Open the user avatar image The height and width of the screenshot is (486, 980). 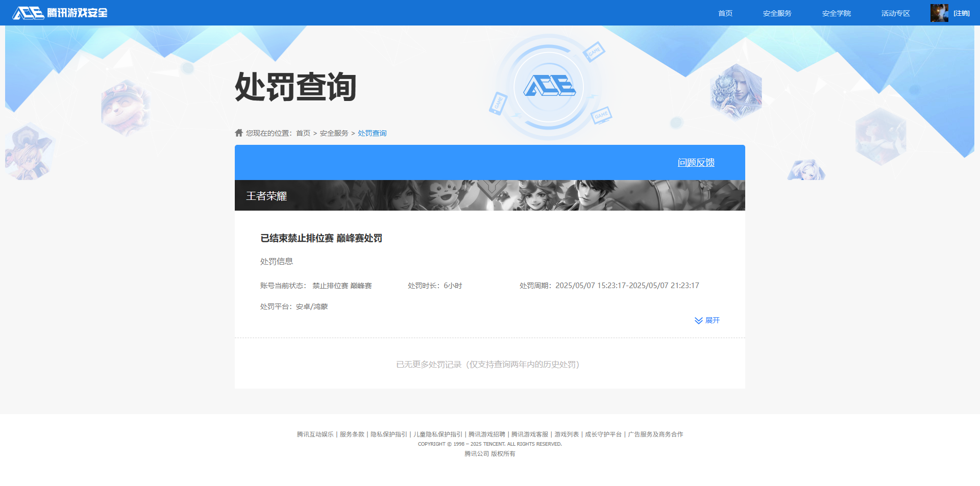(939, 12)
